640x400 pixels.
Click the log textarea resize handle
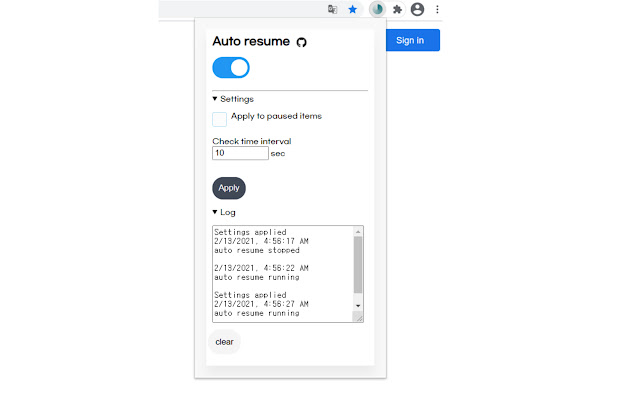358,317
